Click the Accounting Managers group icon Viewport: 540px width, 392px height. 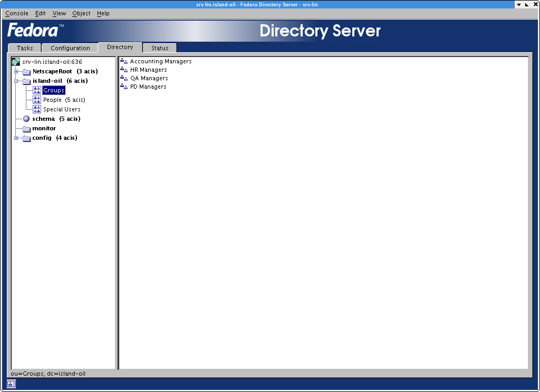[x=124, y=61]
